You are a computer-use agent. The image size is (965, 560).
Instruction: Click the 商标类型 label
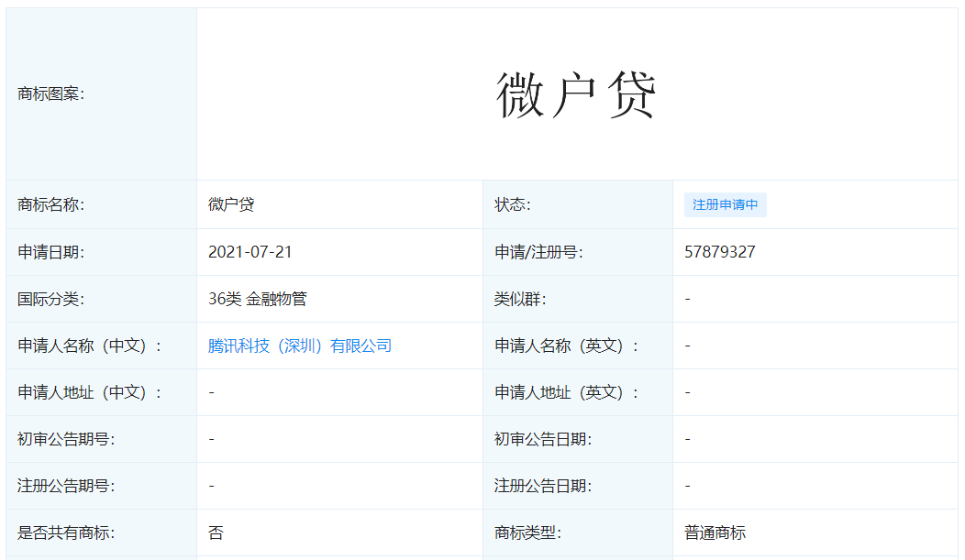click(x=528, y=533)
